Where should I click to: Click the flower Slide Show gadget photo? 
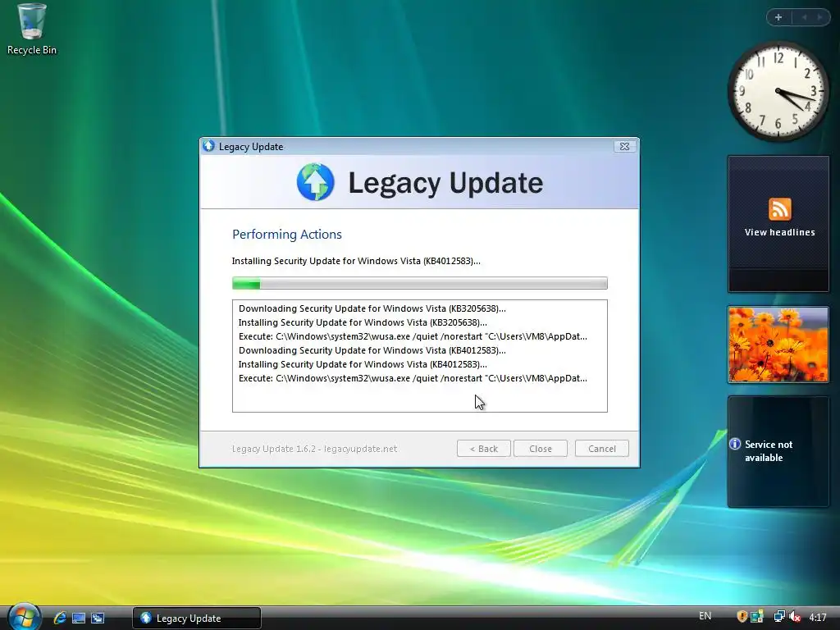coord(778,345)
